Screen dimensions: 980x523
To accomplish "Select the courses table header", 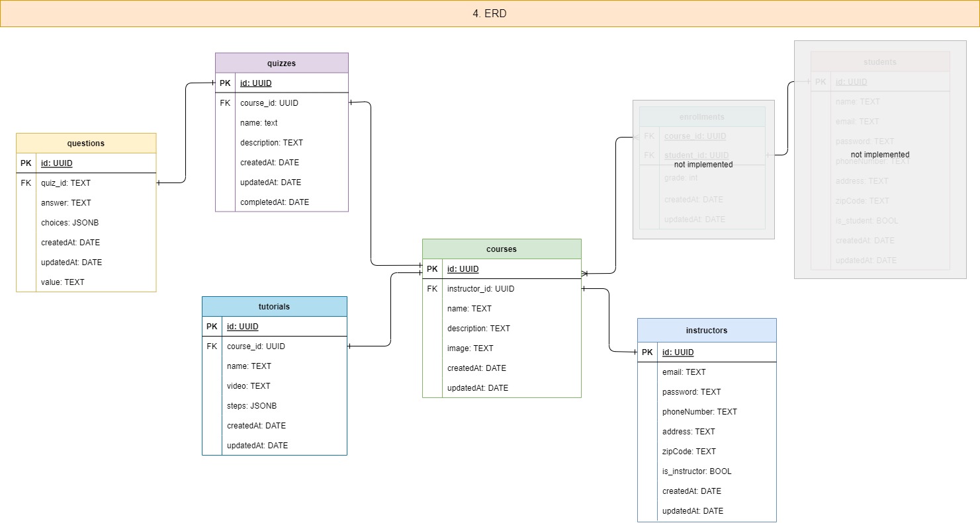I will (x=501, y=249).
